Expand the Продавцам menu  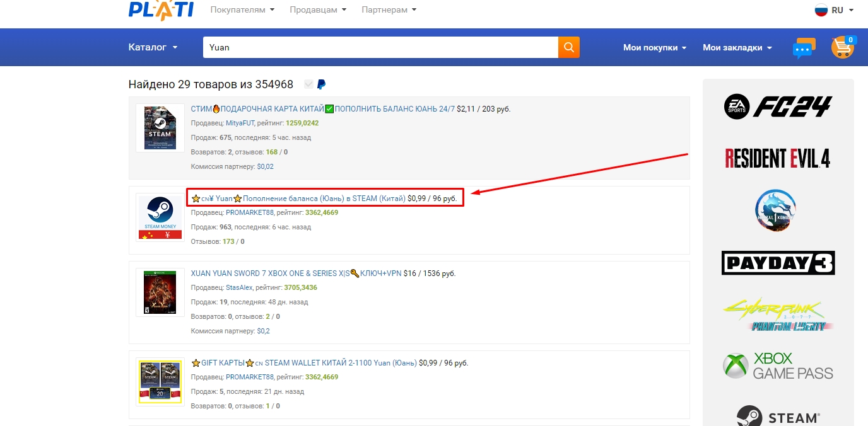318,10
